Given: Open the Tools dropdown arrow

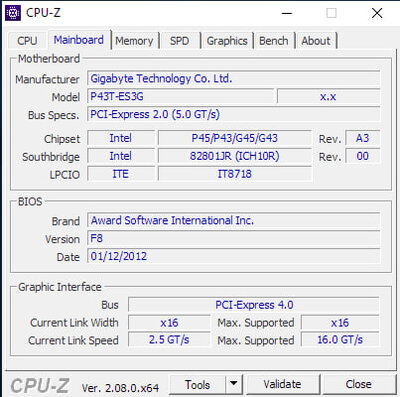Looking at the screenshot, I should (234, 384).
